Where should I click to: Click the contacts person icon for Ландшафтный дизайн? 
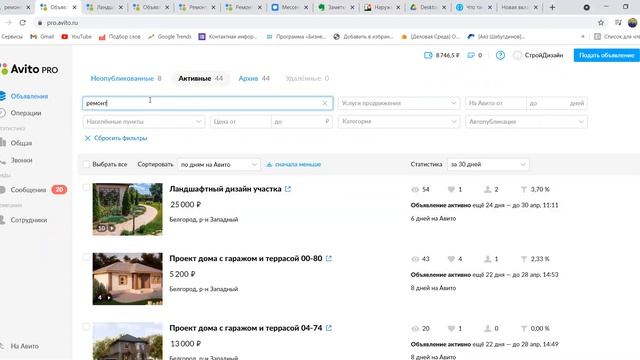[487, 189]
